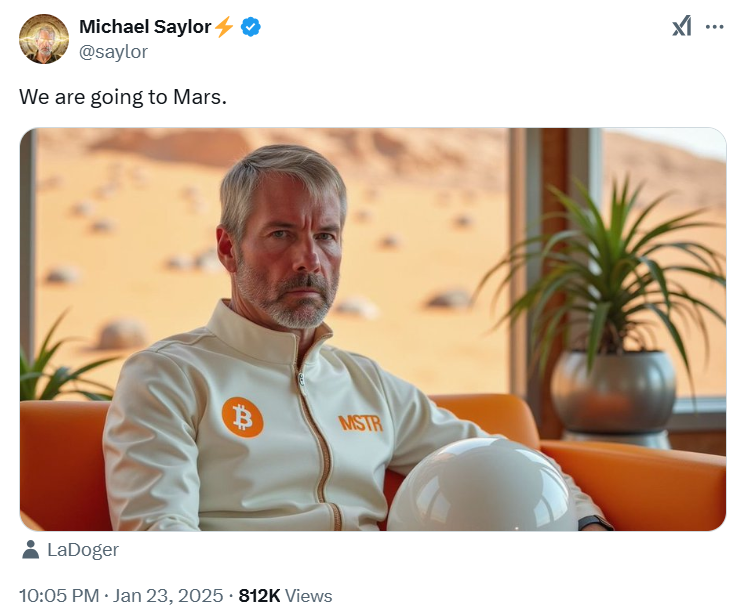The image size is (740, 612).
Task: Open tagged user LaDoger
Action: click(83, 550)
